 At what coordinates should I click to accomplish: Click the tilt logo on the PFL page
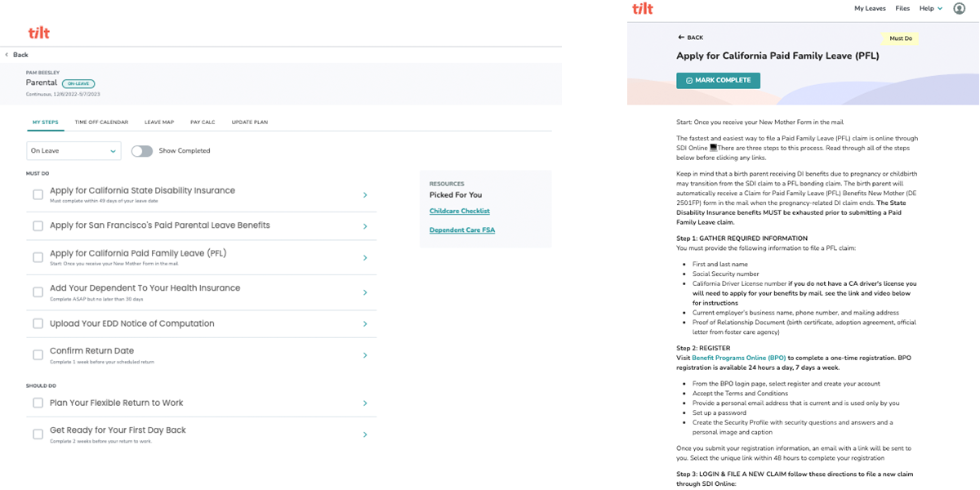[644, 8]
